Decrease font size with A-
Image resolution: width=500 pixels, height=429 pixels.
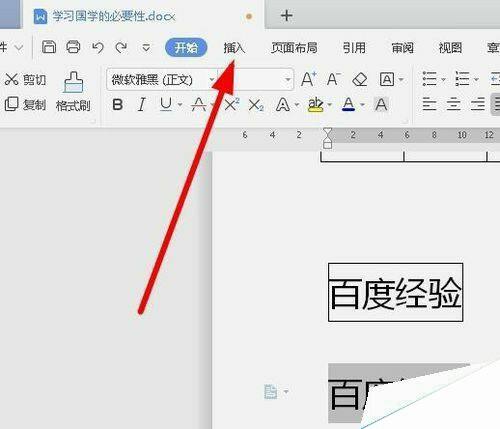[x=333, y=79]
